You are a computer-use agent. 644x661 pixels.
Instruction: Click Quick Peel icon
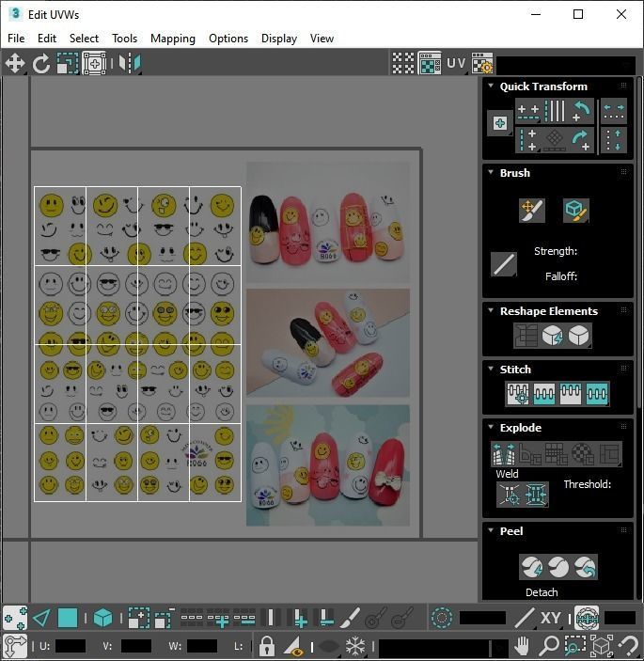pyautogui.click(x=531, y=567)
